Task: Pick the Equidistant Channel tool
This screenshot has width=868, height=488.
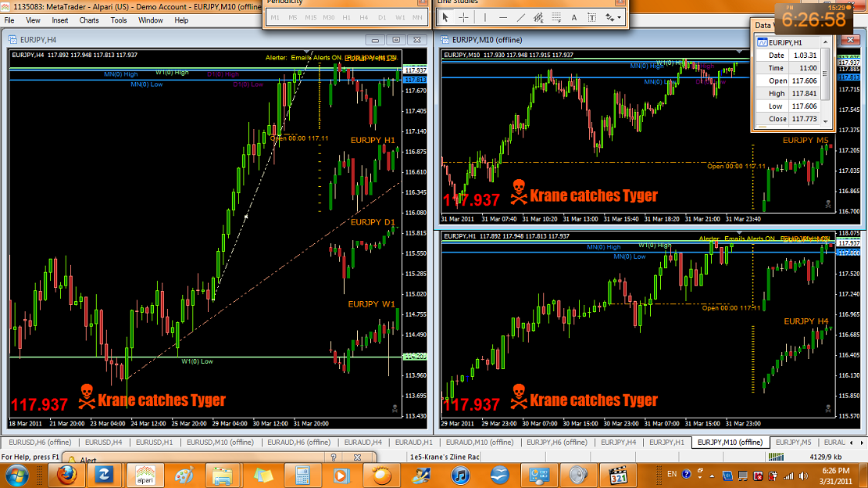Action: [538, 18]
